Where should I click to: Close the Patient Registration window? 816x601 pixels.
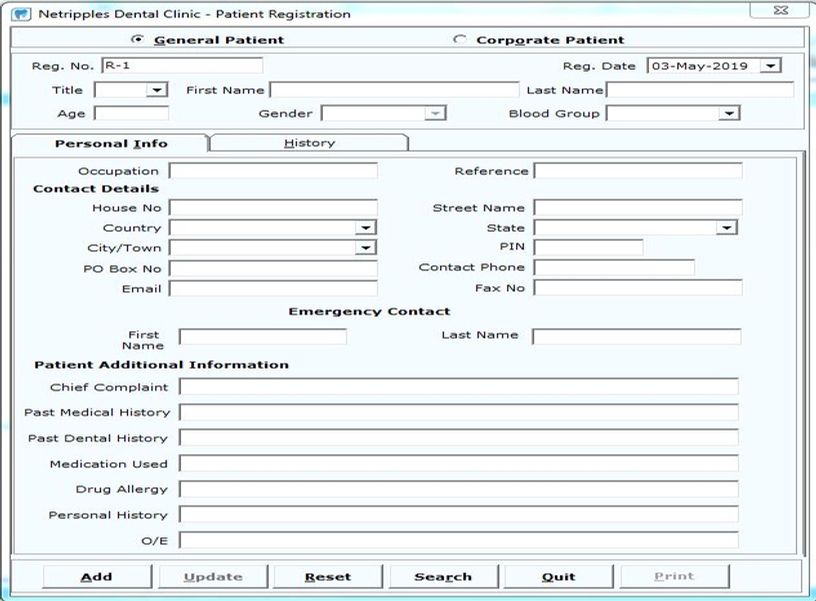781,10
